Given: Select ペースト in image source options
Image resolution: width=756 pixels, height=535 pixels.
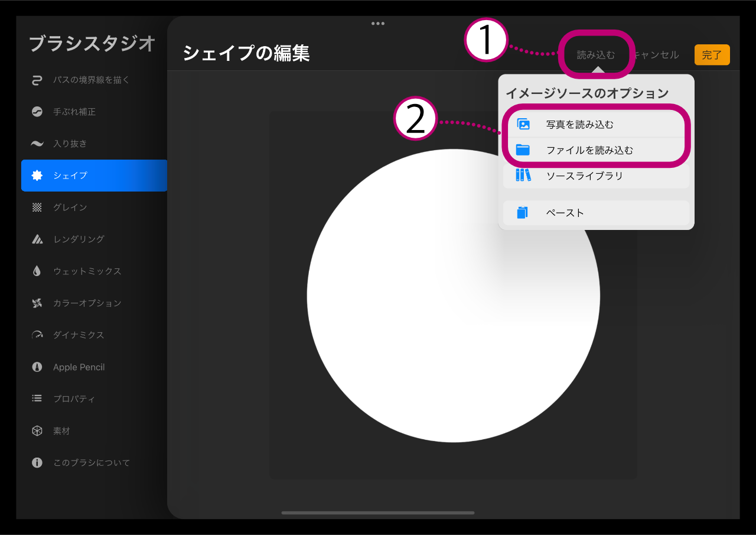Looking at the screenshot, I should (596, 213).
